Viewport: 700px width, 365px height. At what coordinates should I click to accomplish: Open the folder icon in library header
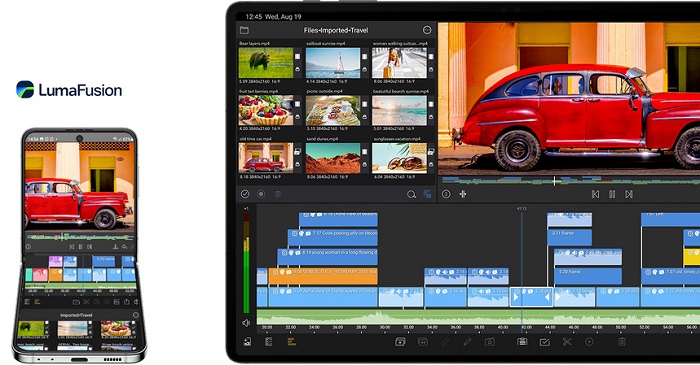pos(244,30)
